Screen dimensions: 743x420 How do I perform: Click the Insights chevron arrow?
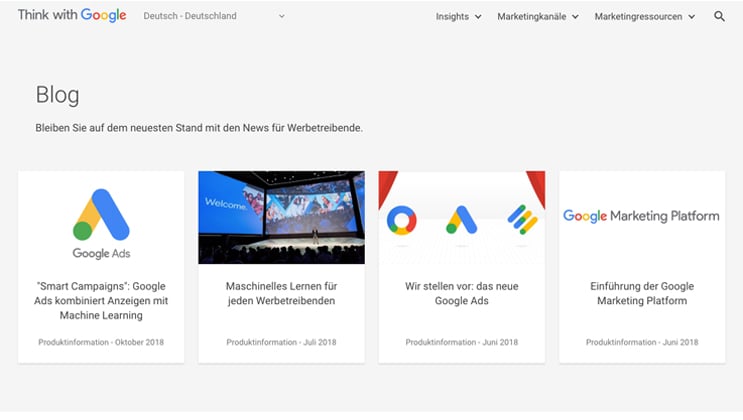click(478, 17)
